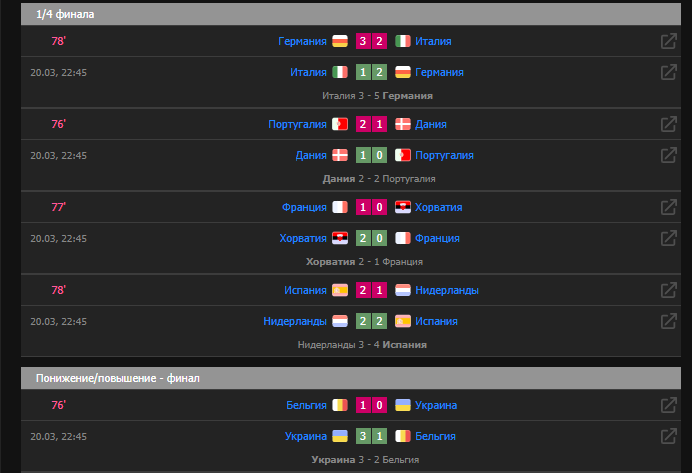Screen dimensions: 692x473
Task: Open external link icon for Belgium–Ukraine live match
Action: 669,405
